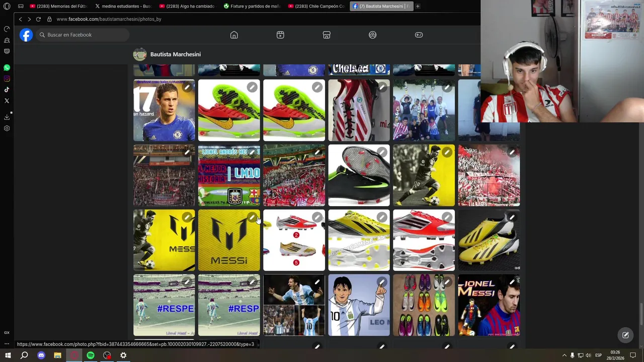Image resolution: width=644 pixels, height=362 pixels.
Task: Open the LM10 Lionel Andrés Messi photo
Action: (x=229, y=175)
